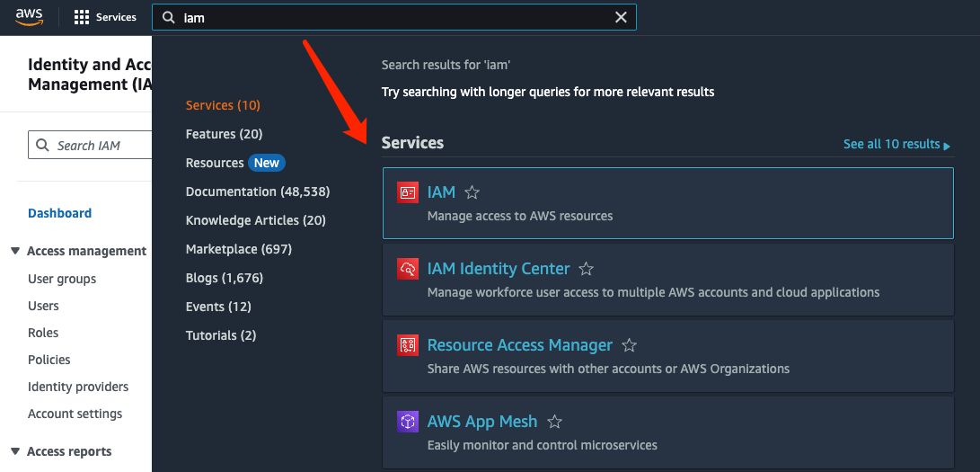The width and height of the screenshot is (980, 472).
Task: Open Policies in the sidebar
Action: pos(49,360)
